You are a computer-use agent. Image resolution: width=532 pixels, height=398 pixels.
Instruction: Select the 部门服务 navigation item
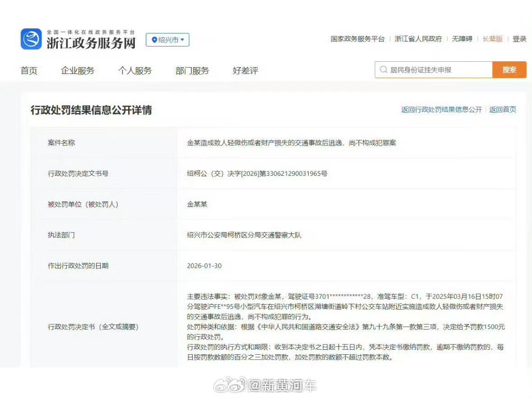pyautogui.click(x=192, y=70)
